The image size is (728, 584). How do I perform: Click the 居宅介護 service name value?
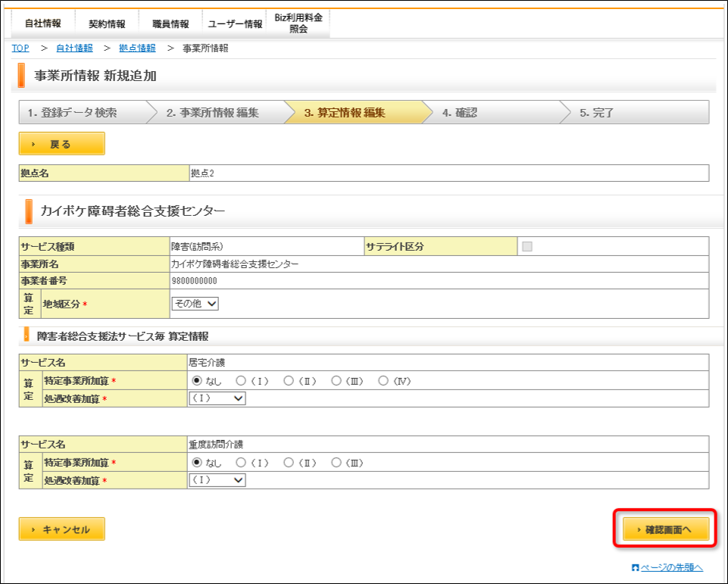(x=207, y=363)
